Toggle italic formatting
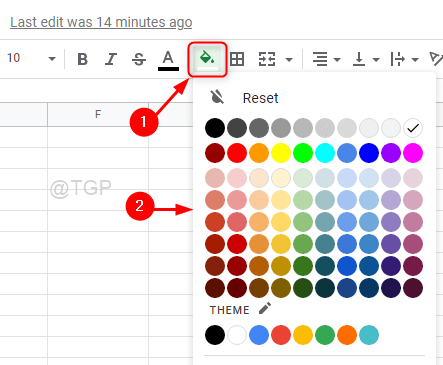Image resolution: width=443 pixels, height=365 pixels. [111, 59]
